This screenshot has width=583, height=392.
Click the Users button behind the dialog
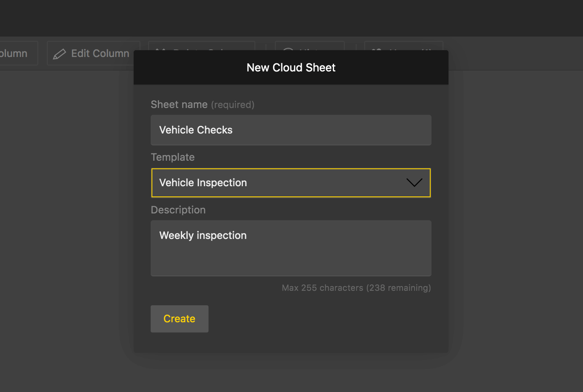click(x=403, y=45)
